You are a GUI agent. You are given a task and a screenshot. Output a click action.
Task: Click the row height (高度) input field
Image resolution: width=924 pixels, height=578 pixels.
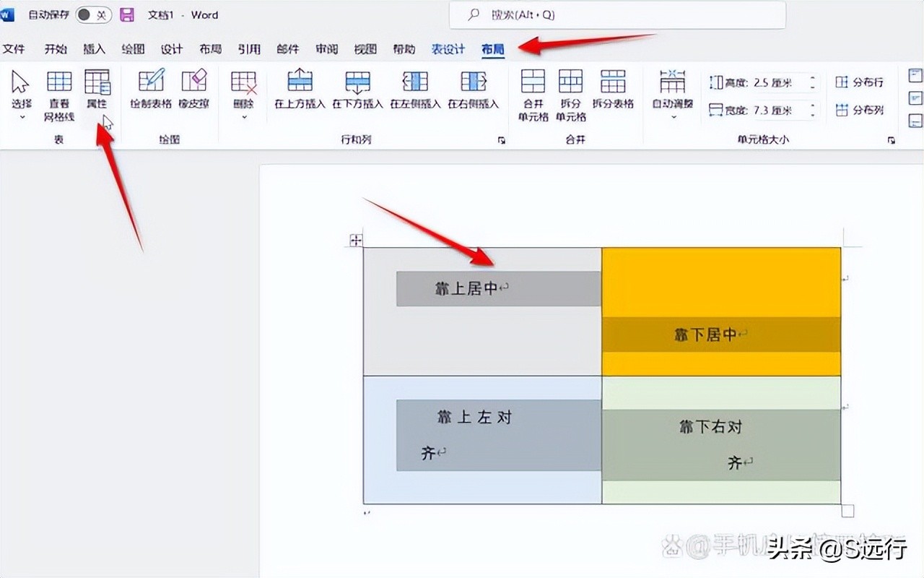(x=778, y=82)
